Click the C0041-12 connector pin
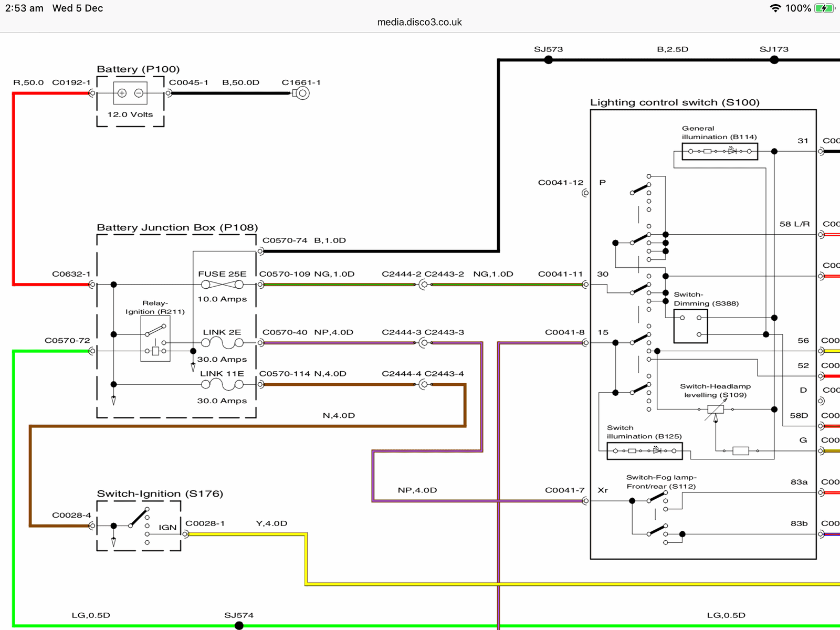840x630 pixels. (x=585, y=193)
